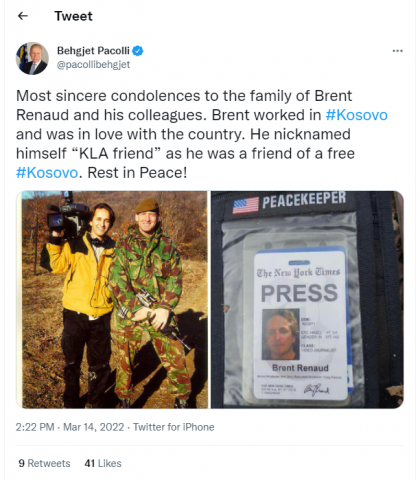Follow the #Kosovo hashtag before 'Rest in Peace'
The height and width of the screenshot is (480, 420).
click(x=47, y=173)
